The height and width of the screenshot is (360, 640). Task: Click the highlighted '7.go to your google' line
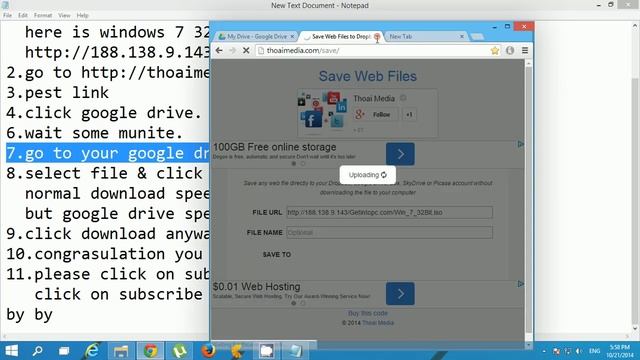[107, 153]
